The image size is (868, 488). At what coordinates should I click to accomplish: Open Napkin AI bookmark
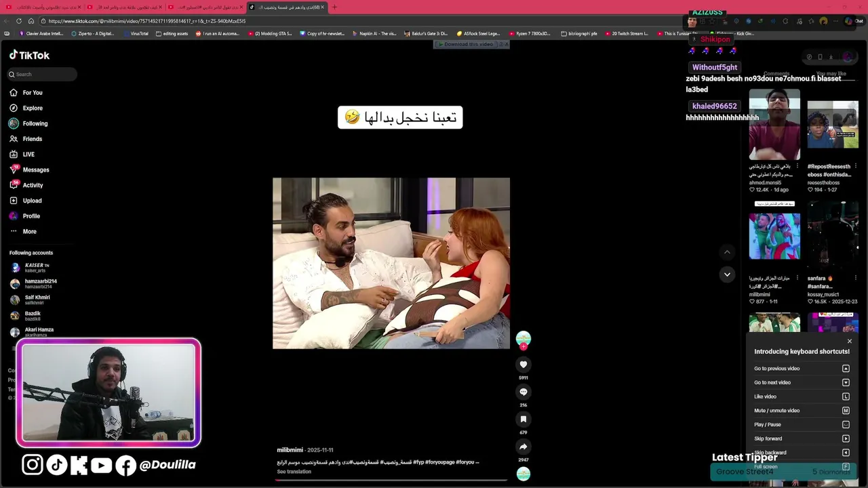point(374,33)
